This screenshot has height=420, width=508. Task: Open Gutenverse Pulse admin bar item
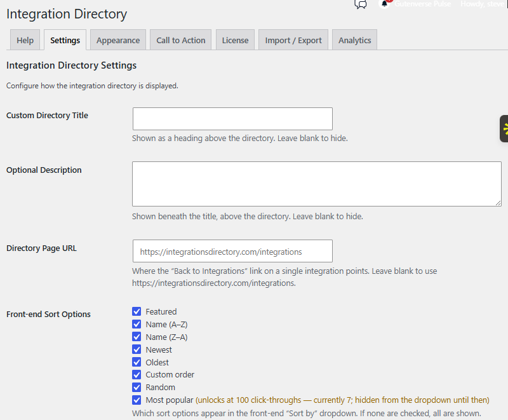[422, 4]
